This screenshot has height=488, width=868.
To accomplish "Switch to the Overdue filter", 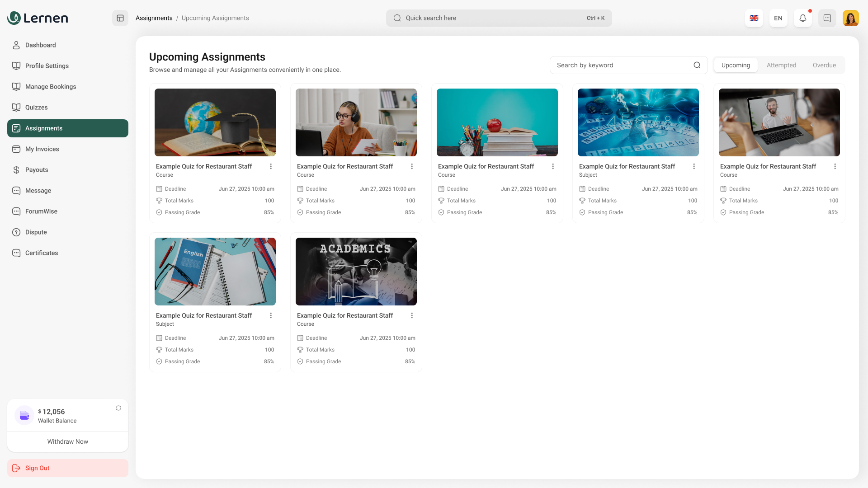I will (x=824, y=65).
